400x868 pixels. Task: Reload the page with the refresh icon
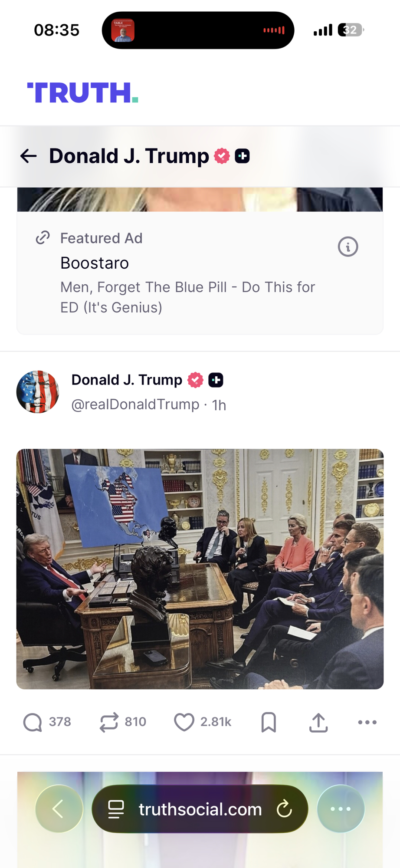coord(285,809)
